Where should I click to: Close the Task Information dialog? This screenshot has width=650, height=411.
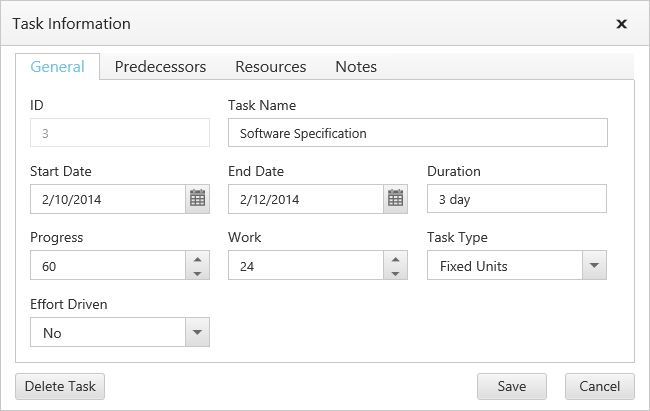pyautogui.click(x=621, y=24)
